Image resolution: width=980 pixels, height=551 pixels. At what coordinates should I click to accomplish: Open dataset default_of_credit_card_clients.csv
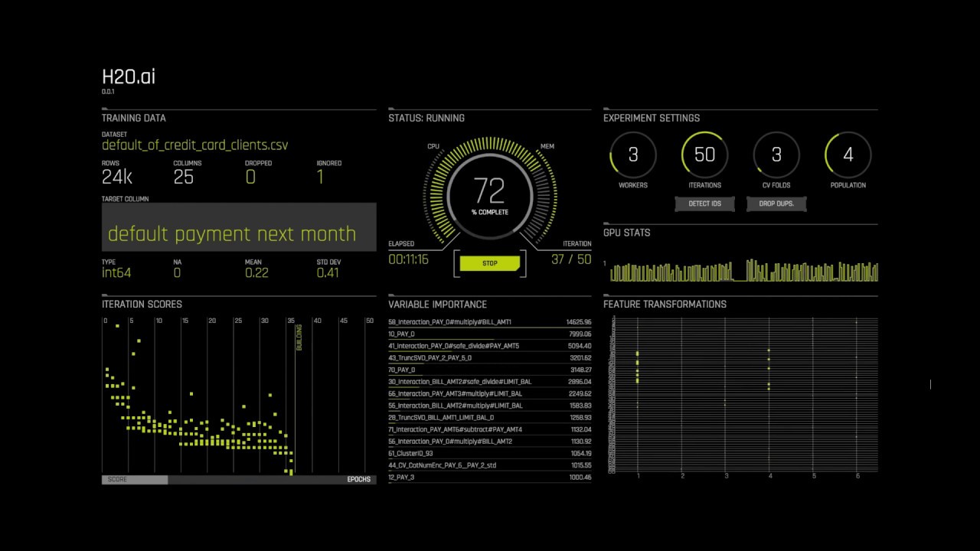click(195, 145)
